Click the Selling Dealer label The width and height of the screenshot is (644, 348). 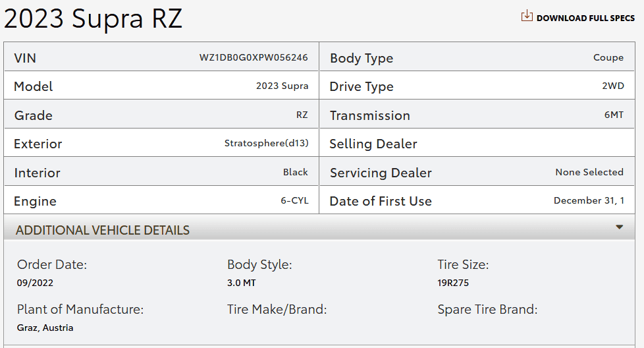[x=373, y=144]
